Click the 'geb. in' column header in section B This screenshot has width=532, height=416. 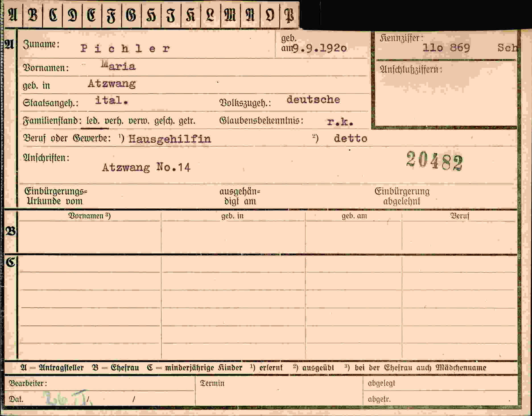click(232, 216)
